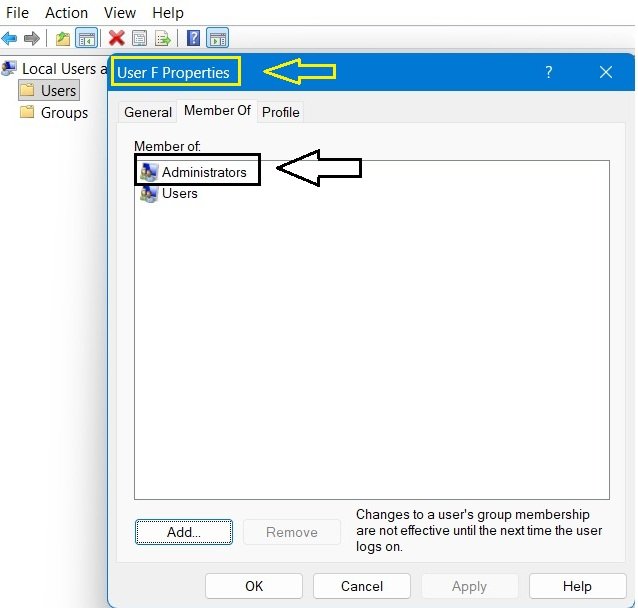The width and height of the screenshot is (638, 608).
Task: Switch to the General tab
Action: (148, 112)
